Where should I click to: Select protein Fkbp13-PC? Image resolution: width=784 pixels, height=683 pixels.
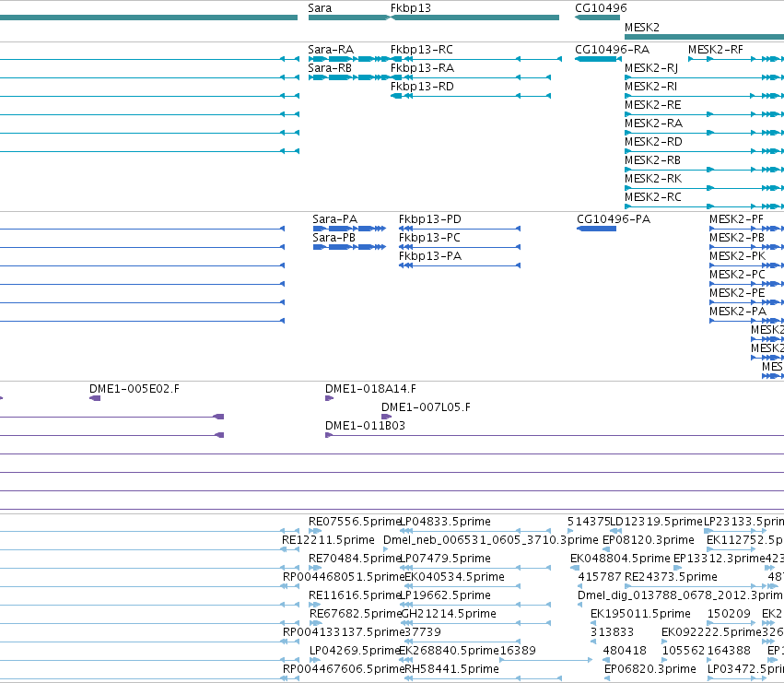point(460,247)
